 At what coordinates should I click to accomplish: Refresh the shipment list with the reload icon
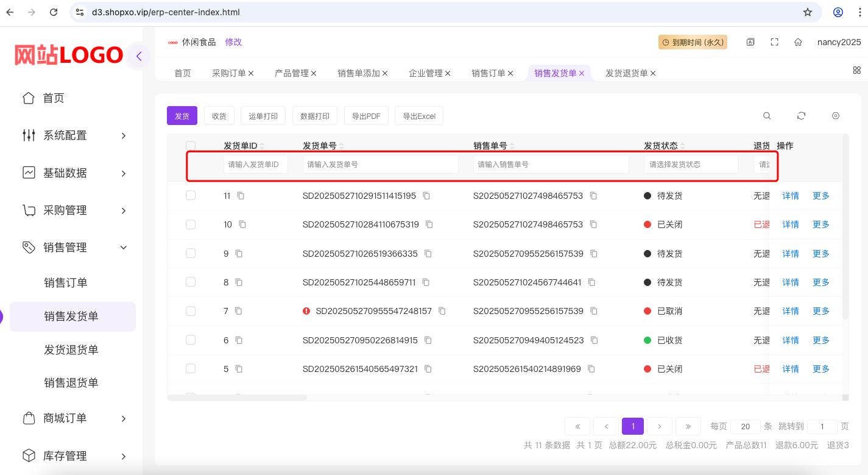pos(801,116)
